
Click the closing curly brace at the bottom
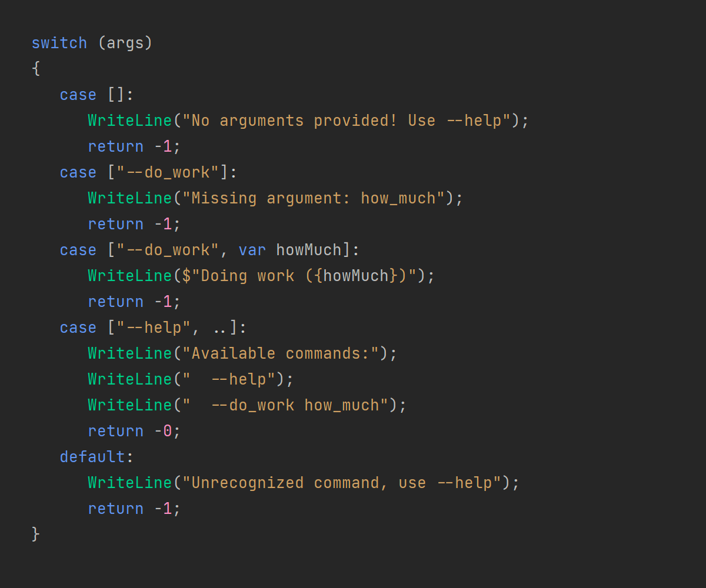[x=36, y=534]
